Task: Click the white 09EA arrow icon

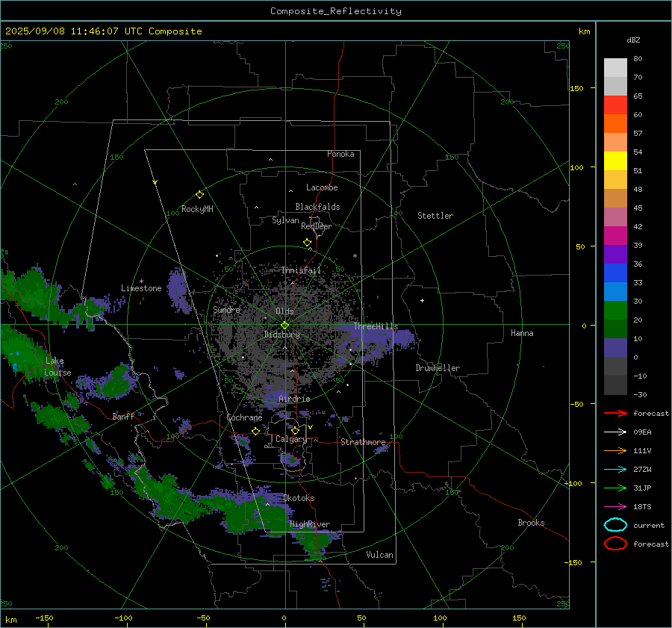Action: tap(615, 432)
